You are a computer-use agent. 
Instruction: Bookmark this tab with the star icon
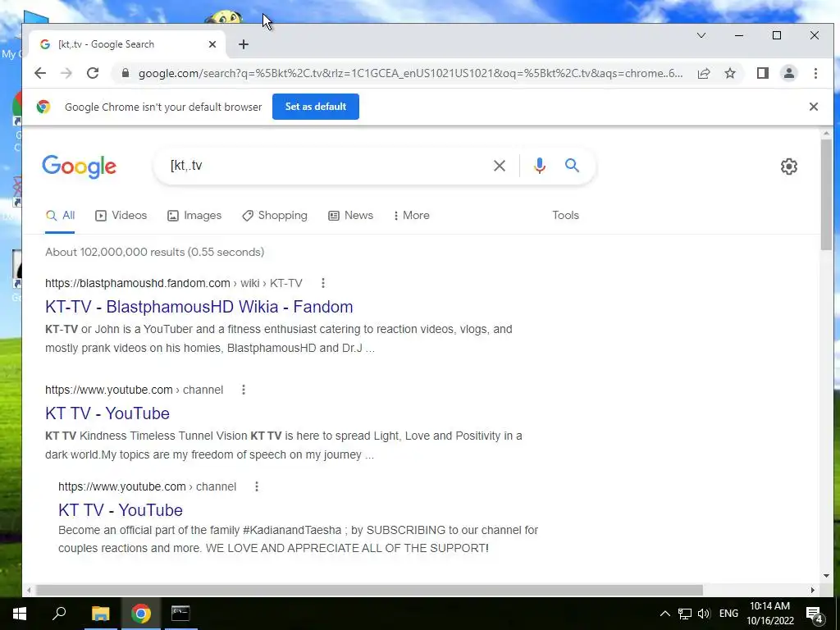[730, 73]
